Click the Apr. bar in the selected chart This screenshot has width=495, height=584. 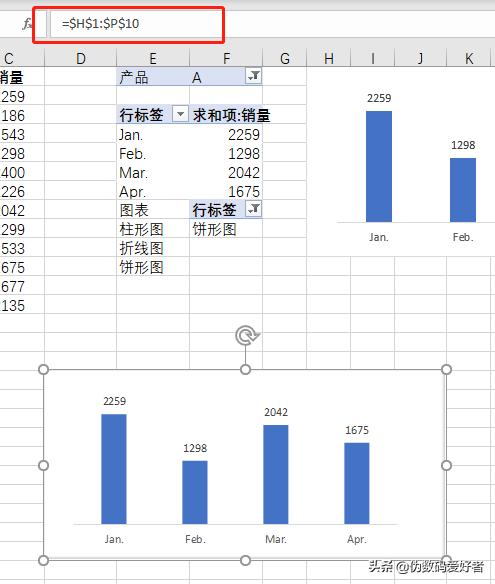(x=357, y=483)
